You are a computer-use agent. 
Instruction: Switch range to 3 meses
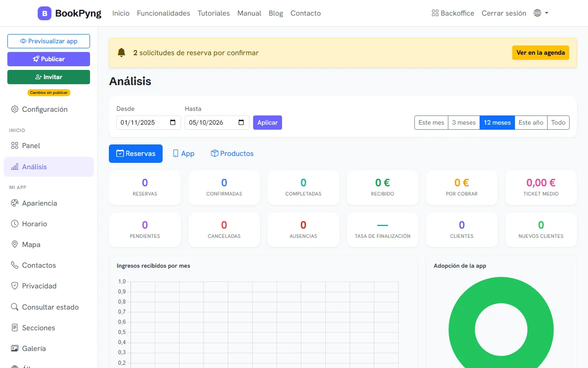(464, 122)
